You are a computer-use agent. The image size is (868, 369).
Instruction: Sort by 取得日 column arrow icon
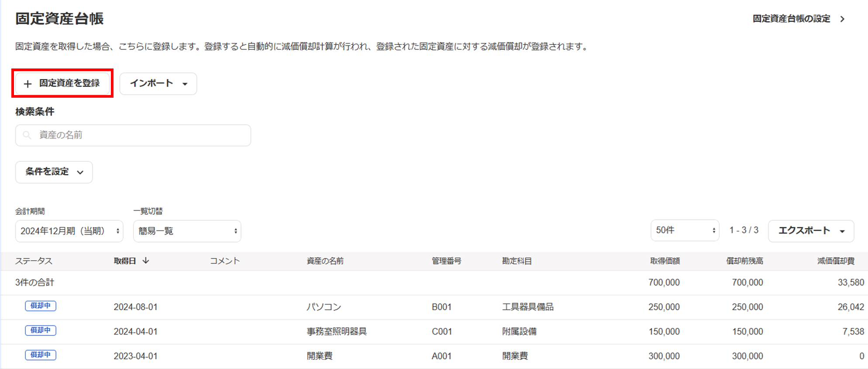[146, 261]
